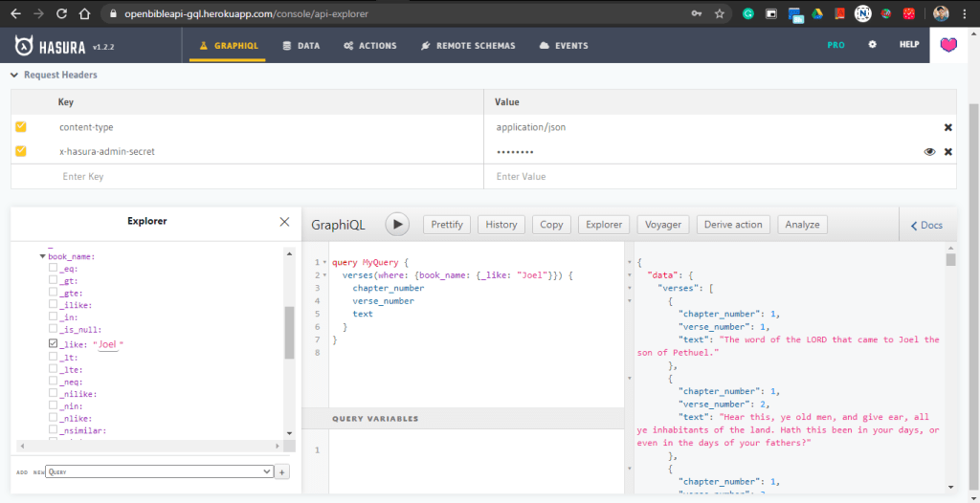Add new query with plus button

click(x=282, y=472)
